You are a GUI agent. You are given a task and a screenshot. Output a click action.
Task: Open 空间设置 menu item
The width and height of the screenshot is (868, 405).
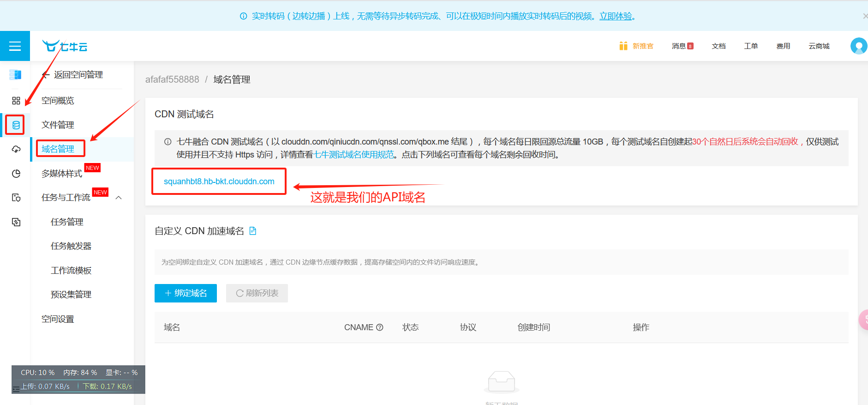pyautogui.click(x=58, y=319)
